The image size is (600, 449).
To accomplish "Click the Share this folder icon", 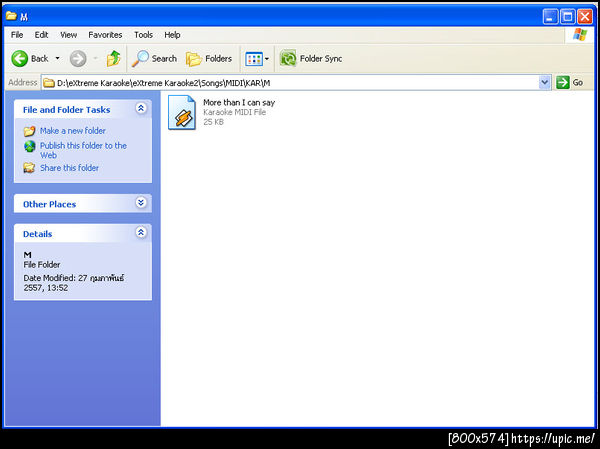I will 29,168.
